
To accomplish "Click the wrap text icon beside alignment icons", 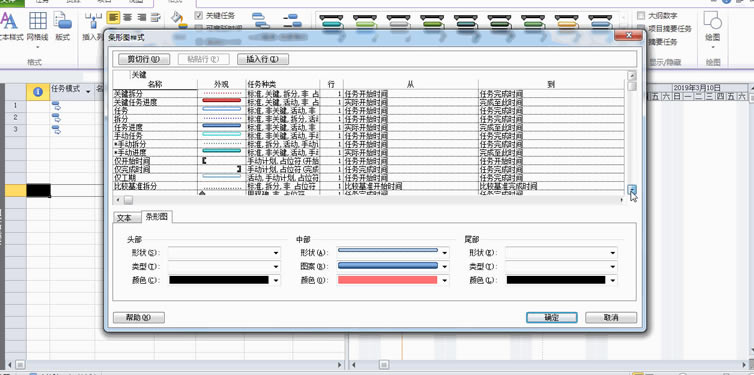I will (155, 17).
